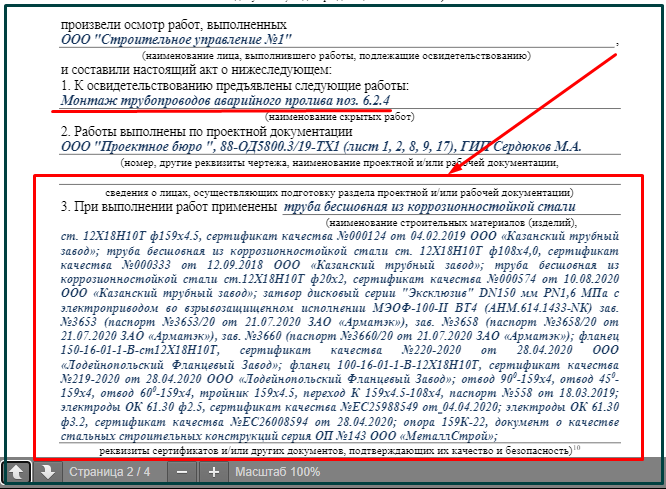Click line "и составили настоящий акт о нижеследующем:"
666x489 pixels.
[x=196, y=69]
